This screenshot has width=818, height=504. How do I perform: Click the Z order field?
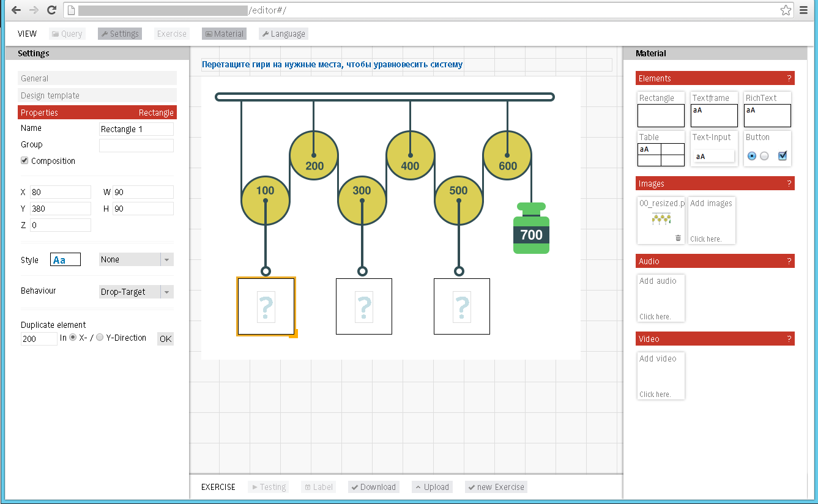[61, 225]
